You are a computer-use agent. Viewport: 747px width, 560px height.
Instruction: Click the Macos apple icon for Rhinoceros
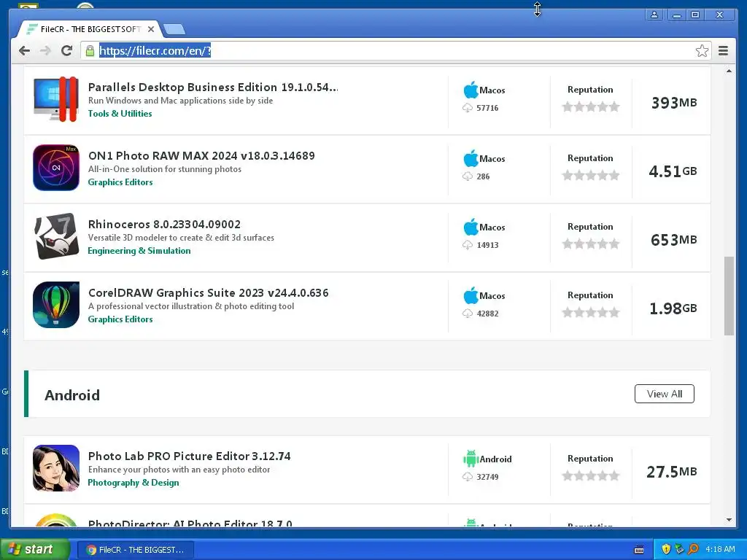point(471,227)
